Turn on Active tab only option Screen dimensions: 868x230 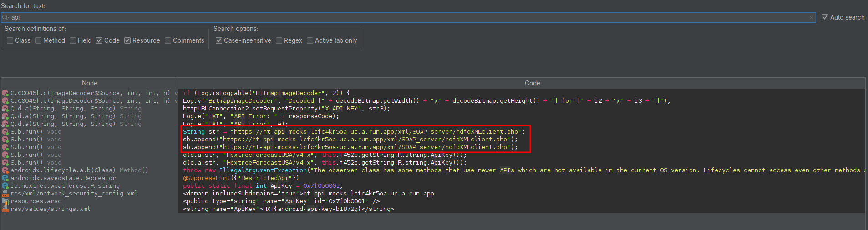coord(310,40)
